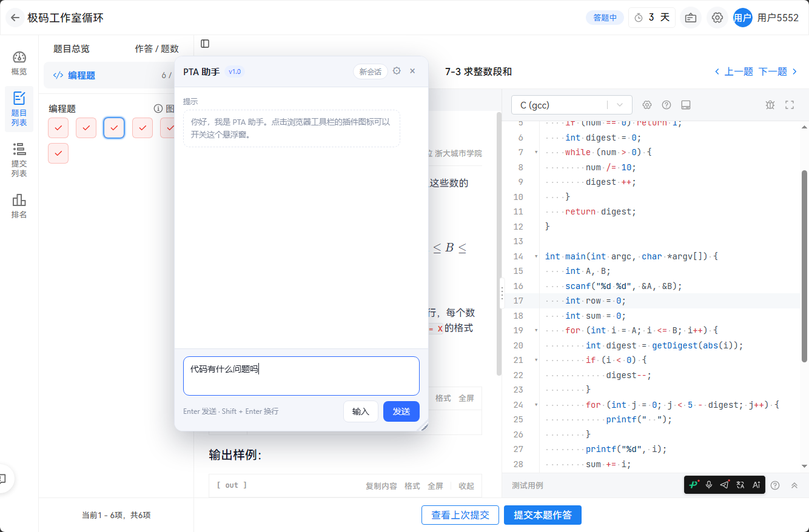Click the 输入 button in assistant
The width and height of the screenshot is (809, 532).
361,411
